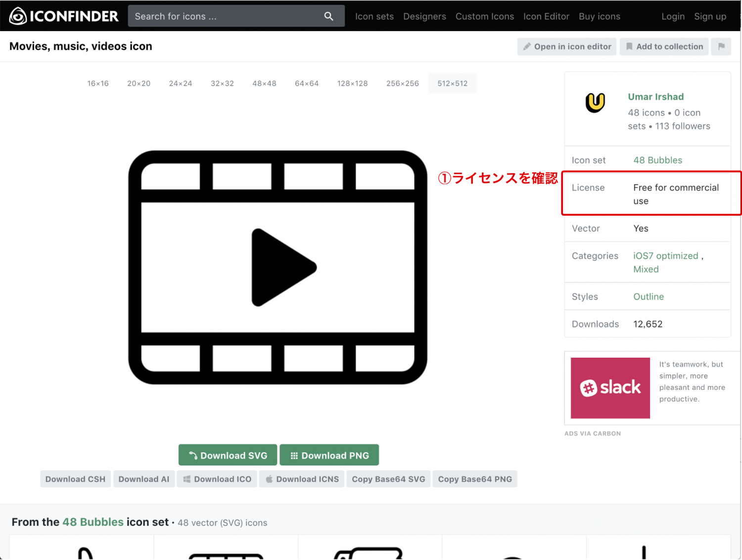The width and height of the screenshot is (742, 560).
Task: Click Open in icon editor button
Action: point(567,47)
